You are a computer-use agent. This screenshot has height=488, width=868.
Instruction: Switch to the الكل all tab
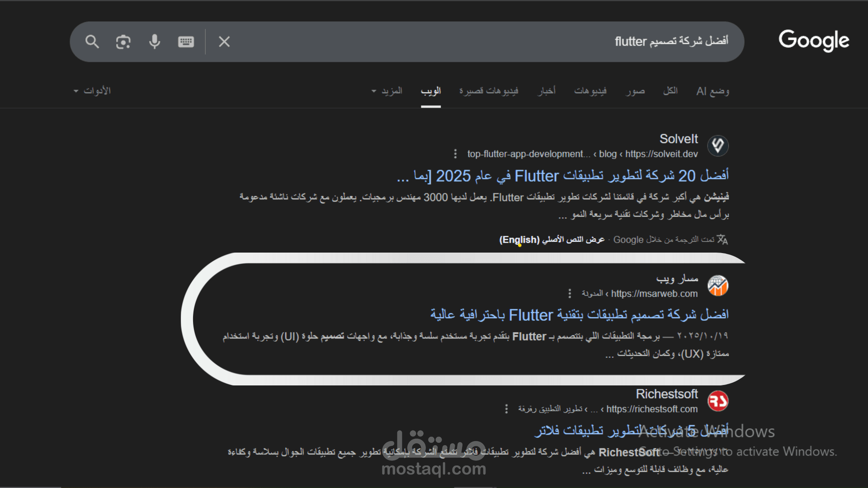click(670, 91)
